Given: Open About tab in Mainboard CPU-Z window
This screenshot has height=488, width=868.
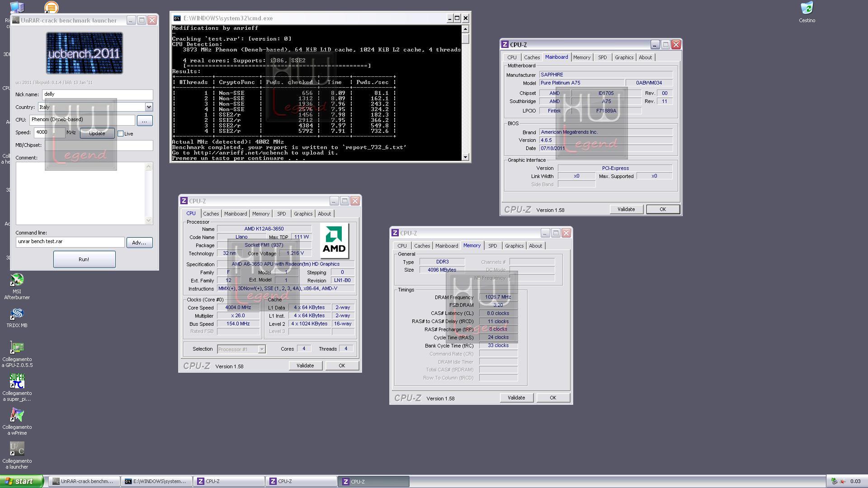Looking at the screenshot, I should [645, 57].
